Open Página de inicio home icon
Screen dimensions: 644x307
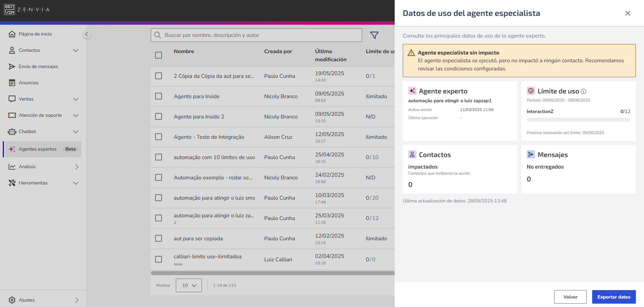[x=12, y=34]
